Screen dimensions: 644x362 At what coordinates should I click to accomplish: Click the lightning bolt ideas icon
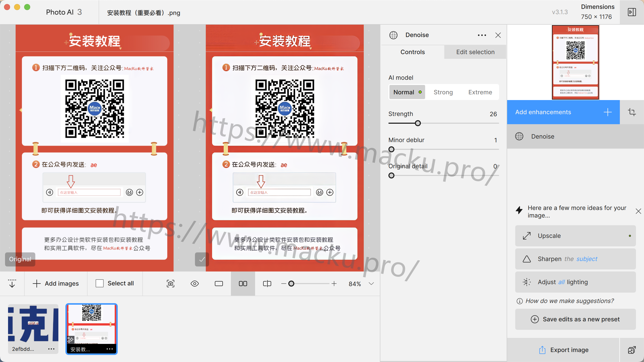coord(519,210)
